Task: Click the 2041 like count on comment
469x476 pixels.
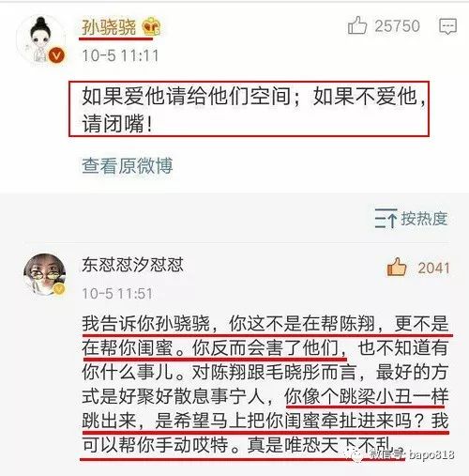Action: tap(433, 268)
